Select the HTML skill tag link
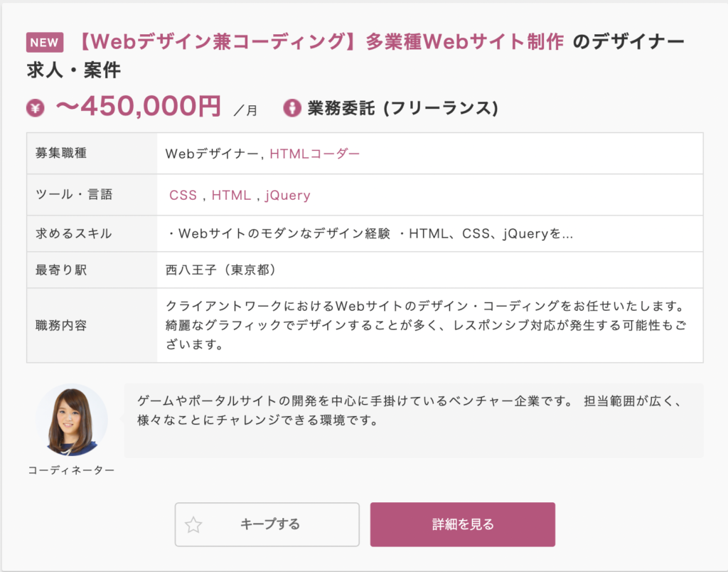This screenshot has height=572, width=728. tap(231, 196)
